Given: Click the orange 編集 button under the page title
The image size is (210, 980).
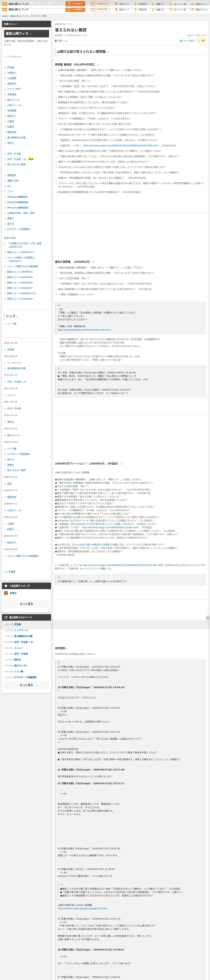Looking at the screenshot, I should click(202, 41).
